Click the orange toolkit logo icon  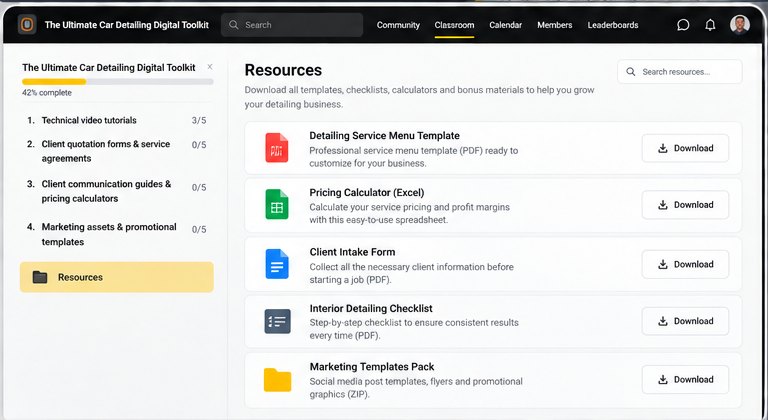click(x=27, y=25)
